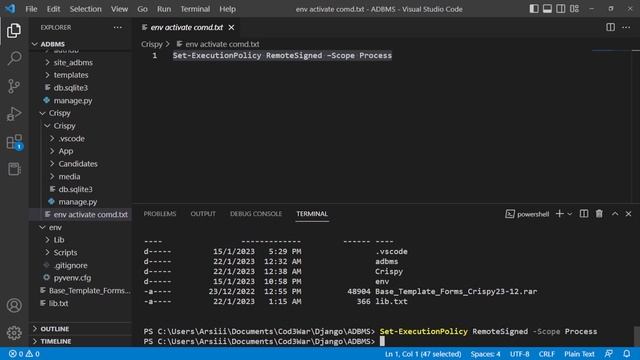Open the notebook-style icon below Extensions
The image size is (640, 360).
click(x=14, y=169)
